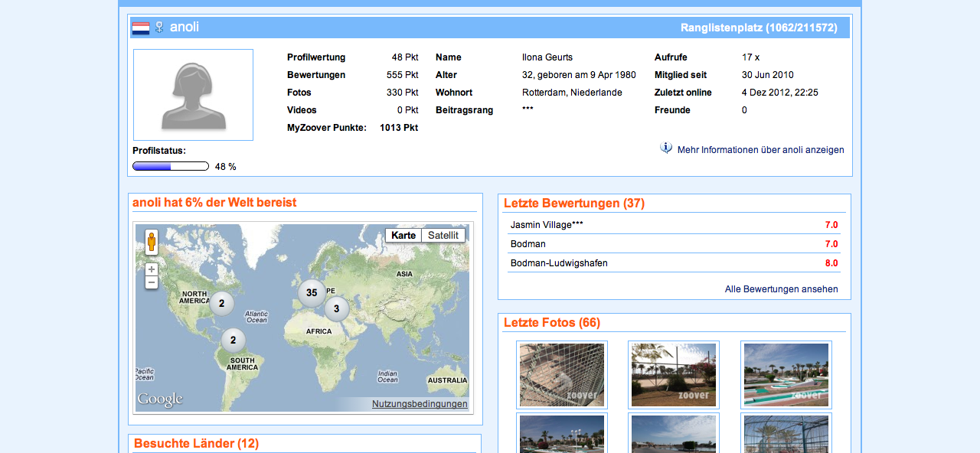Open the mini golf course photo thumbnail
980x453 pixels.
click(786, 375)
